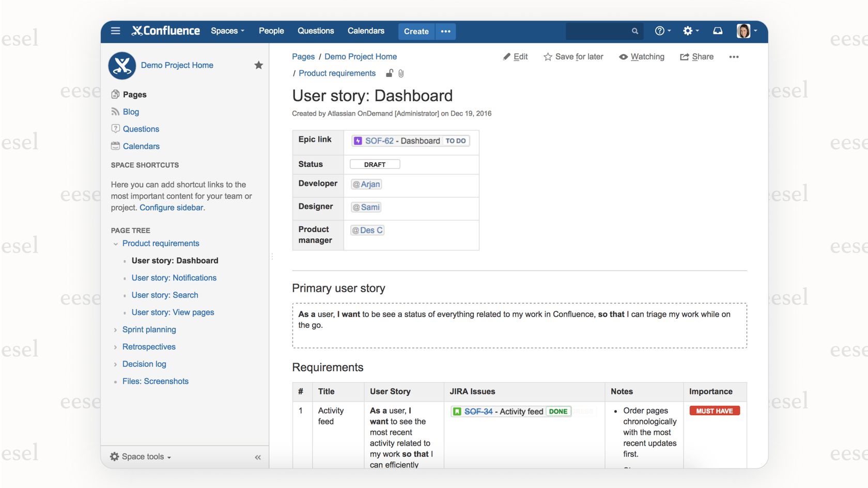Viewport: 868px width, 488px height.
Task: Switch to People in the top navigation
Action: (271, 30)
